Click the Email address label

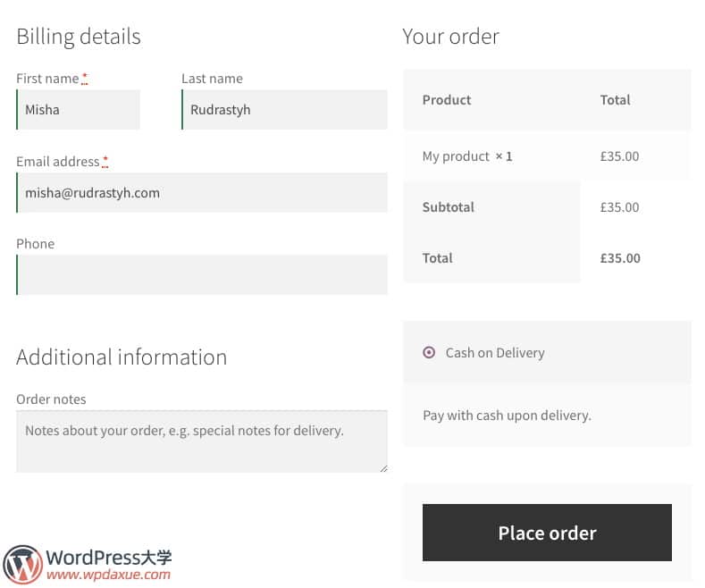click(x=58, y=162)
